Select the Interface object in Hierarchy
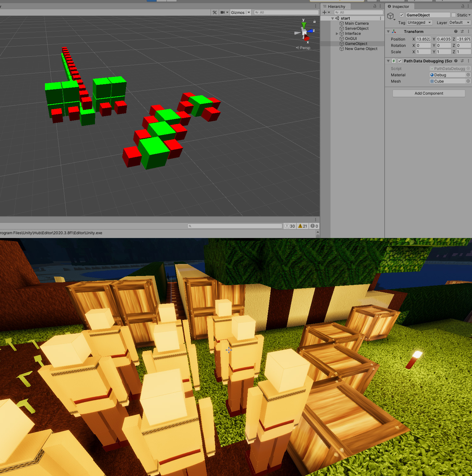The height and width of the screenshot is (476, 472). tap(353, 34)
